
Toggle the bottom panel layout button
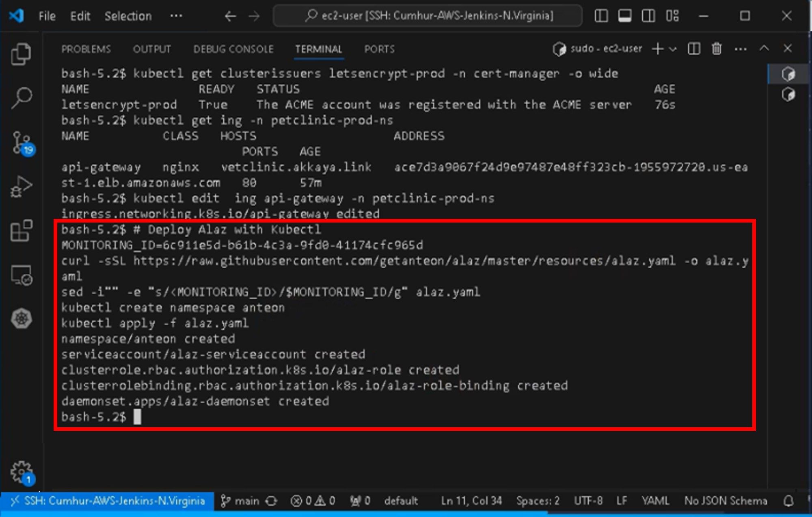(624, 16)
